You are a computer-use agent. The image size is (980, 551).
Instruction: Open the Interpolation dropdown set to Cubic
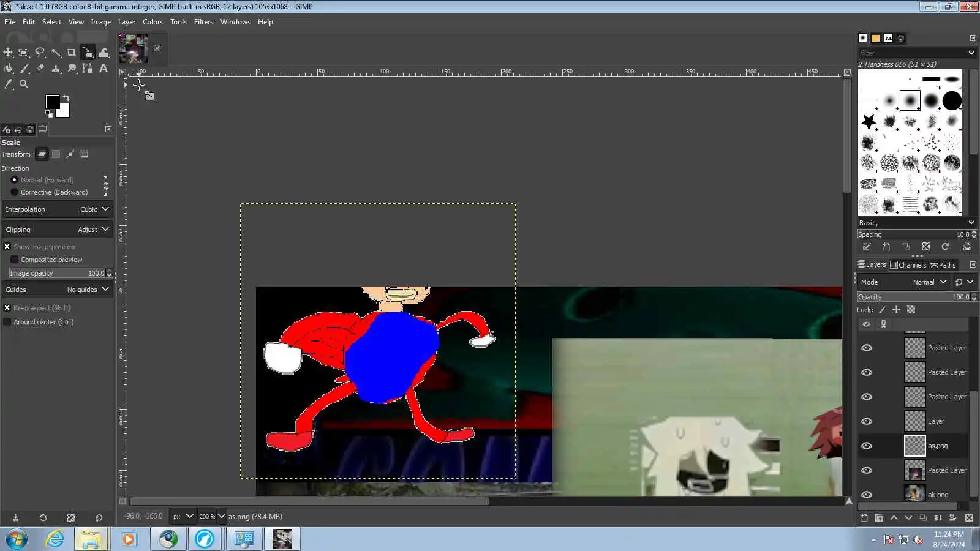click(58, 209)
